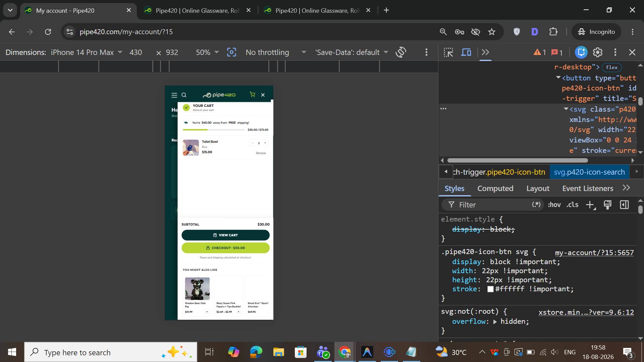This screenshot has height=362, width=644.
Task: Click the capture screenshot icon in device toolbar
Action: click(231, 52)
